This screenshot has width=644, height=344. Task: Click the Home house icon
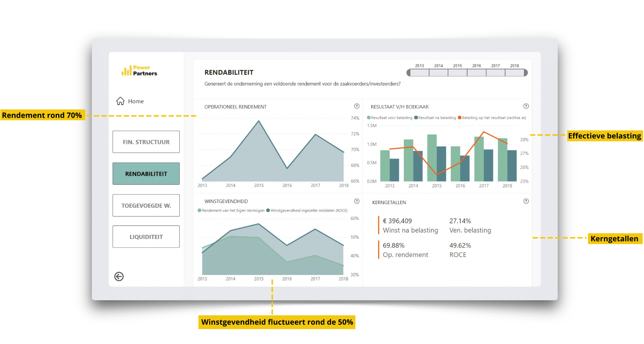coord(120,101)
